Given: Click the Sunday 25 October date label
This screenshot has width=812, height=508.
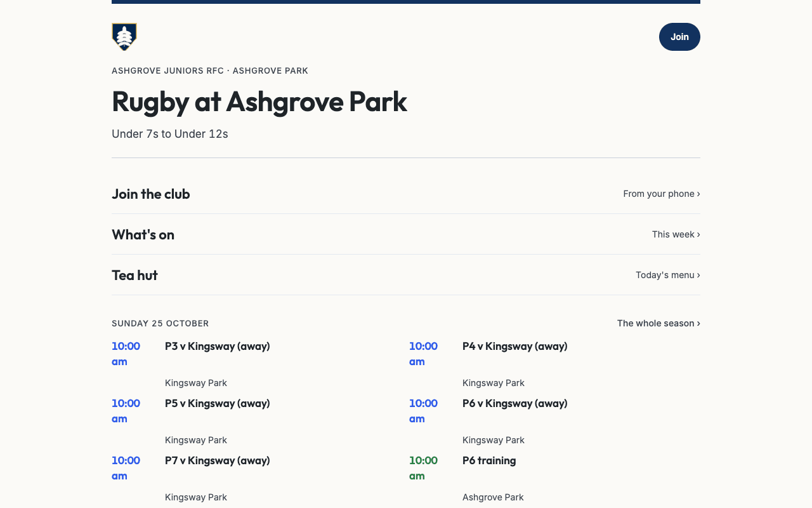Looking at the screenshot, I should coord(160,323).
